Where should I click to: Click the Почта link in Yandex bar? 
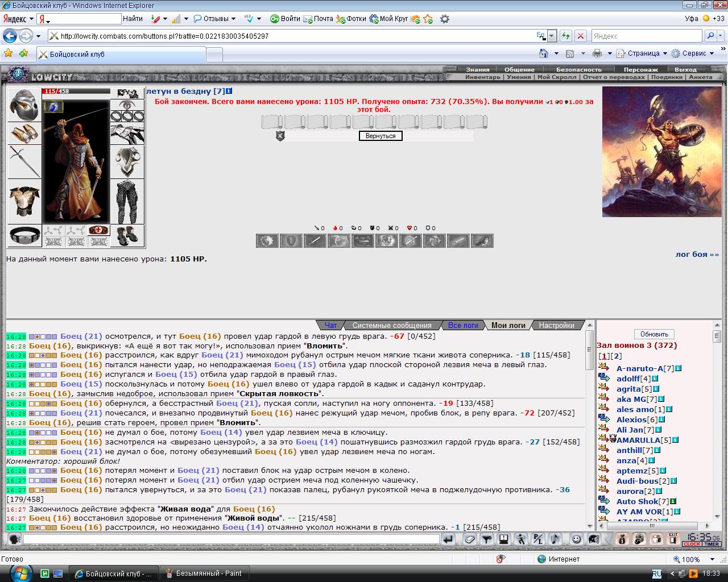pyautogui.click(x=318, y=19)
